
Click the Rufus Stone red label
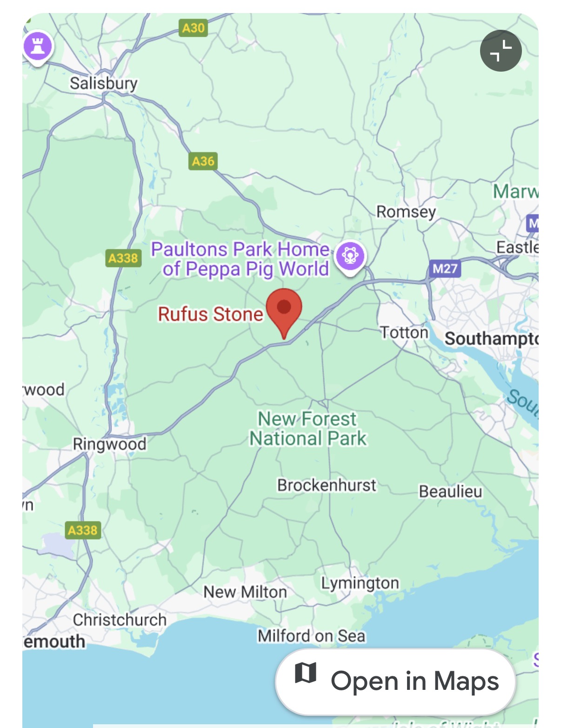pyautogui.click(x=211, y=314)
